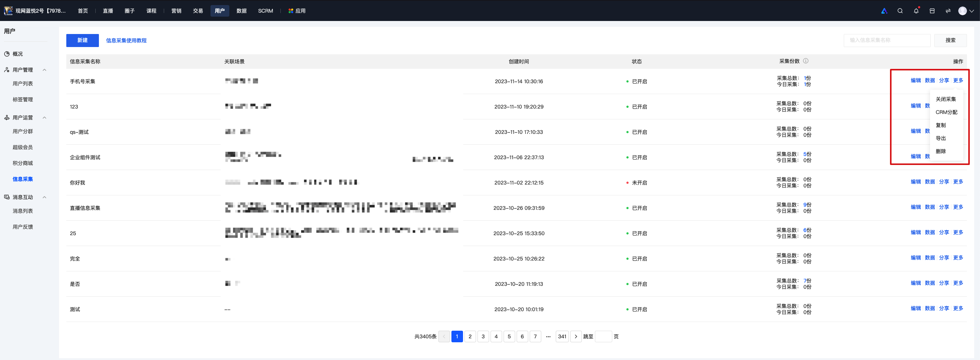Open the 圈子 top navigation tab
The width and height of the screenshot is (980, 360).
tap(130, 10)
